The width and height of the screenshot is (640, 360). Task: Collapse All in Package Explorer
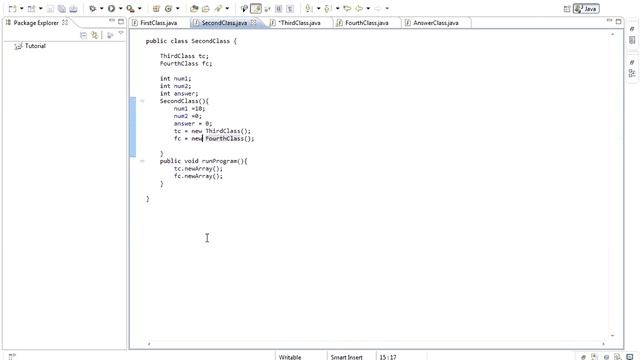(x=83, y=36)
